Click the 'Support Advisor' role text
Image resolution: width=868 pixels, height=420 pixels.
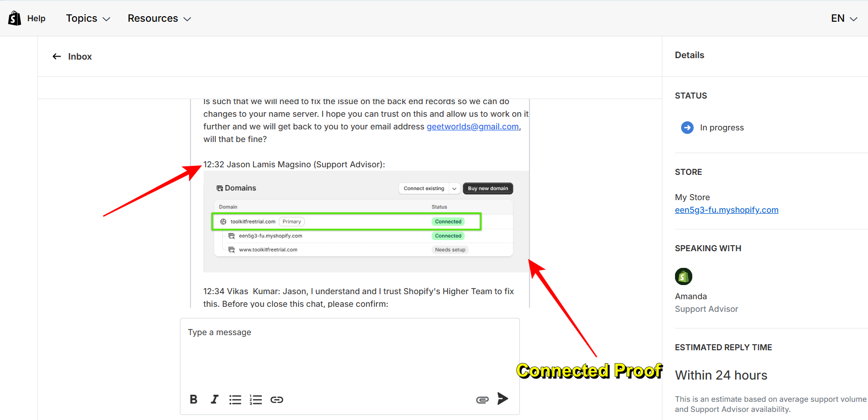(x=706, y=309)
